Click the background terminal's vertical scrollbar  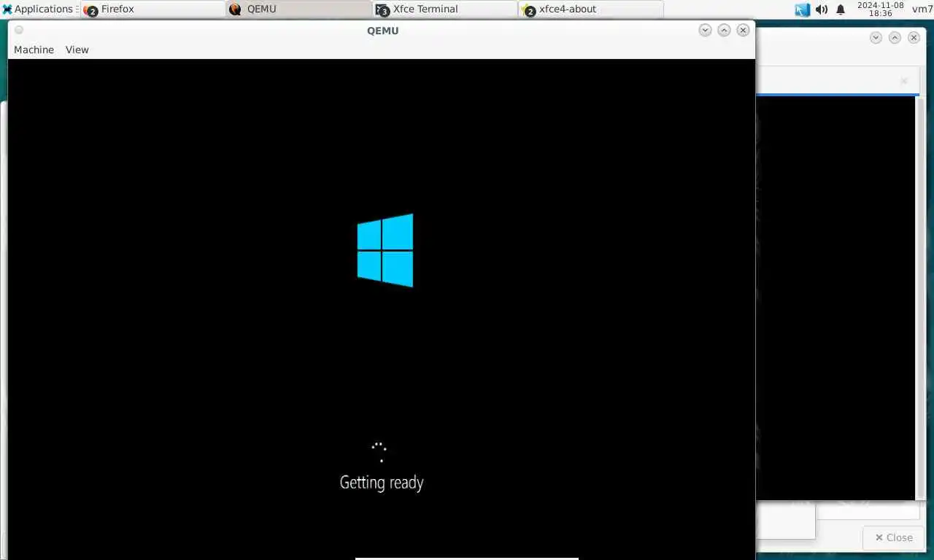[x=920, y=297]
